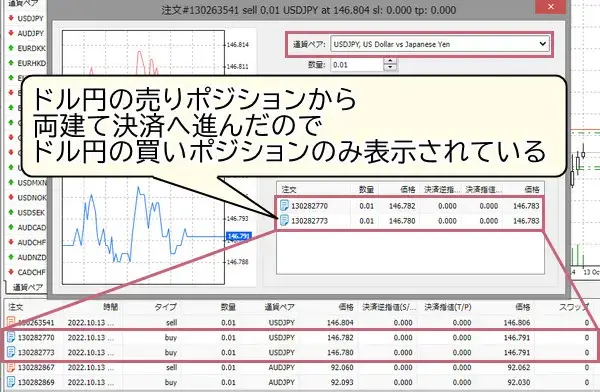The image size is (600, 392).
Task: Click the down arrow icon beside AUDJPY
Action: pos(11,33)
